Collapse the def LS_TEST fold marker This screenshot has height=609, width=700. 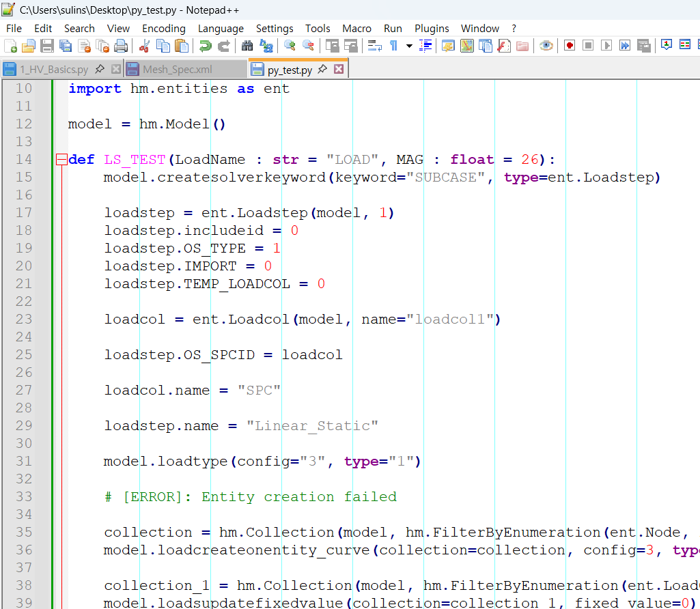click(61, 160)
